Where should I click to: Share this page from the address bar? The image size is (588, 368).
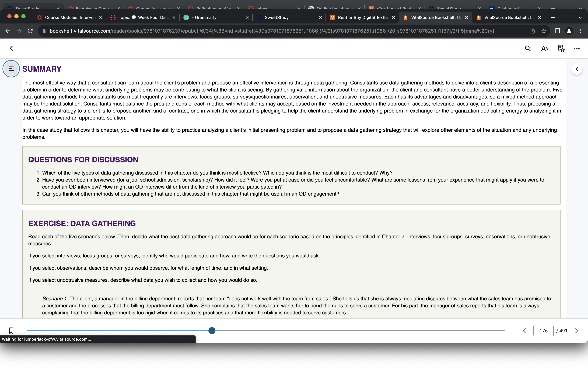coord(533,31)
